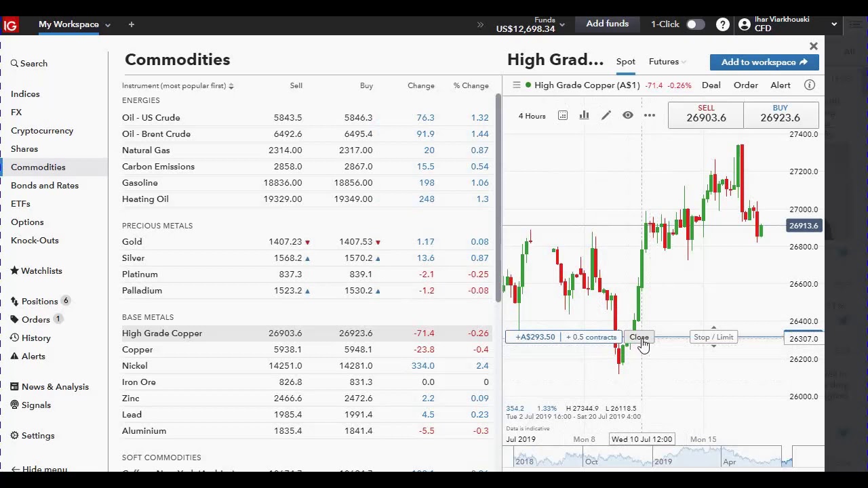Select the chart drawing pencil tool
The height and width of the screenshot is (488, 868).
tap(606, 116)
